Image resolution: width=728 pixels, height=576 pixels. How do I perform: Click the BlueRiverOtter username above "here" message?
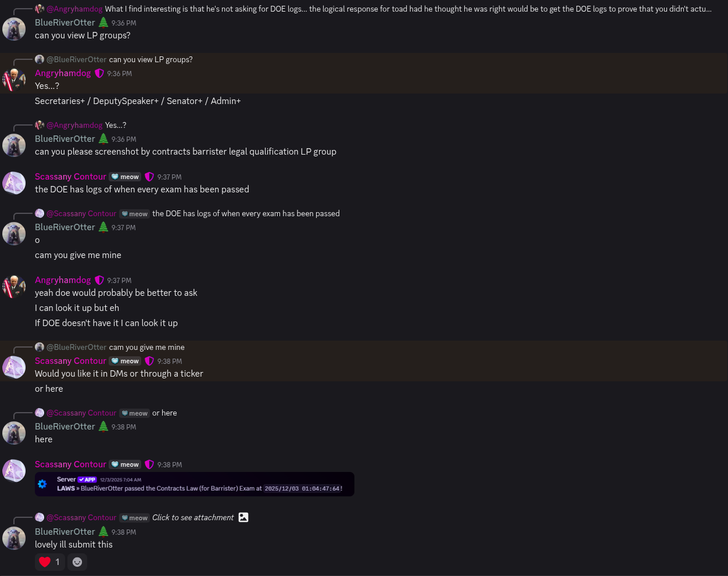click(x=64, y=427)
